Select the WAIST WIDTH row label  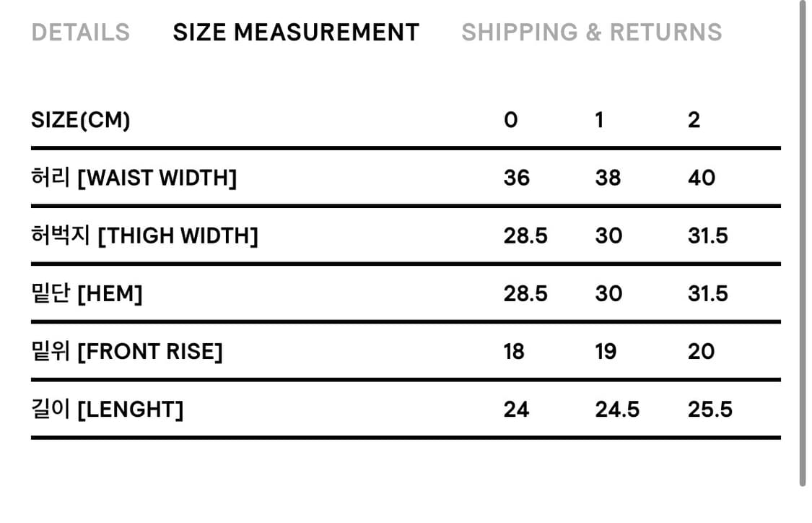click(134, 178)
